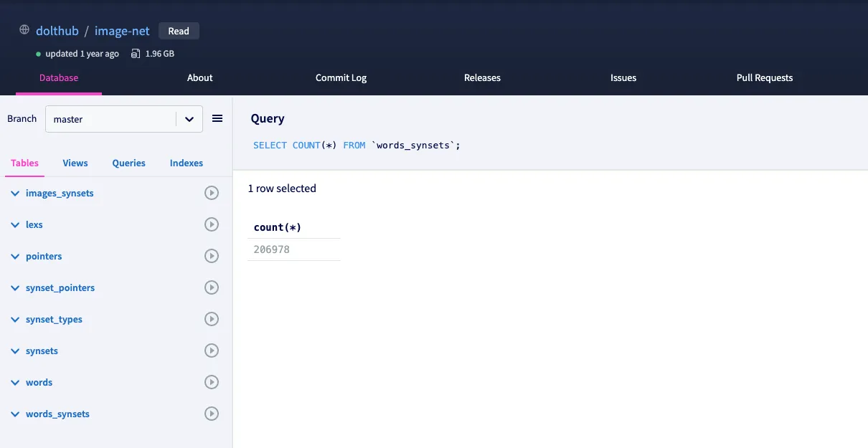Collapse the words table chevron

pyautogui.click(x=14, y=381)
